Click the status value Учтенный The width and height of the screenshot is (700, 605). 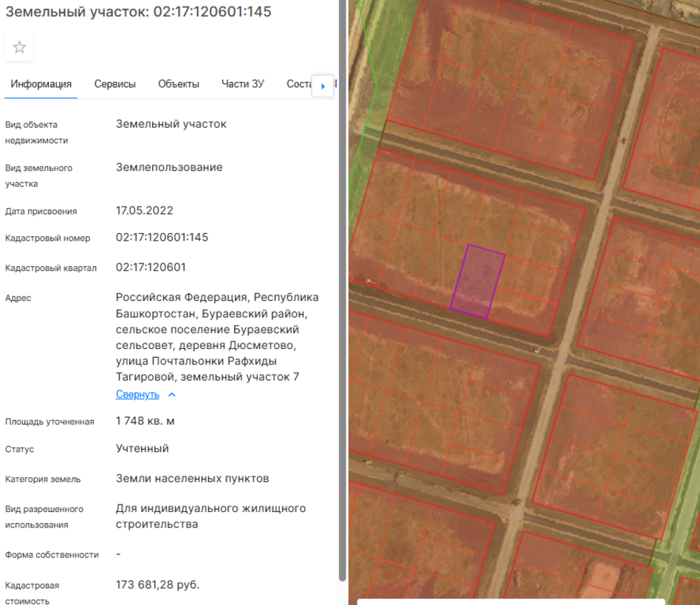[x=142, y=449]
